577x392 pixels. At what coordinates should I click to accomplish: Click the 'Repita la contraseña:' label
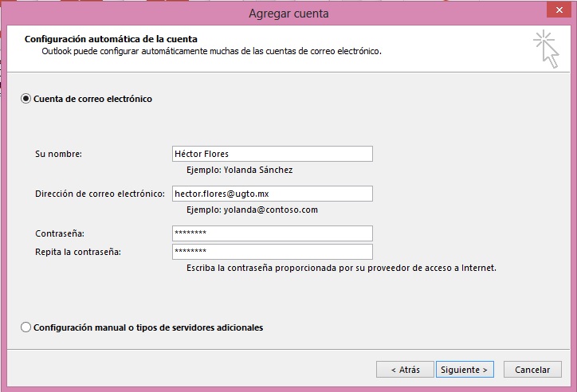(78, 252)
